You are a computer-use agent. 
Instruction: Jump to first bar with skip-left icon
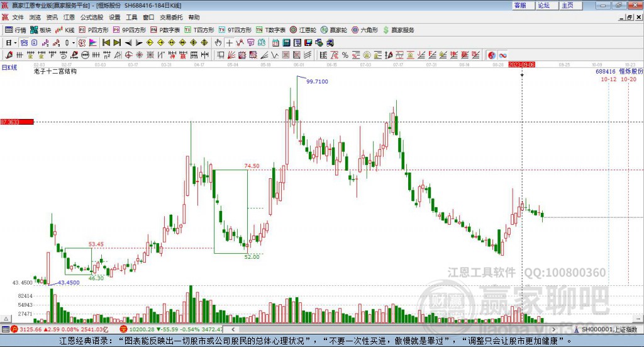[x=106, y=43]
